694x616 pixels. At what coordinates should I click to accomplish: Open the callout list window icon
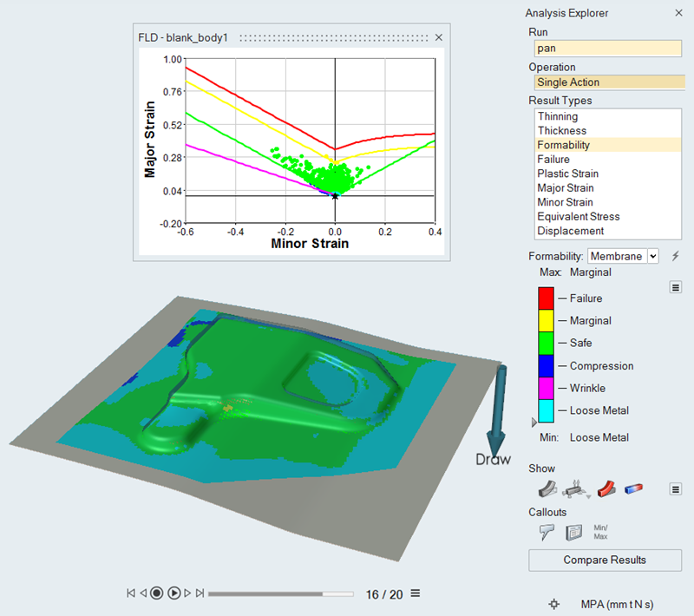(x=573, y=533)
